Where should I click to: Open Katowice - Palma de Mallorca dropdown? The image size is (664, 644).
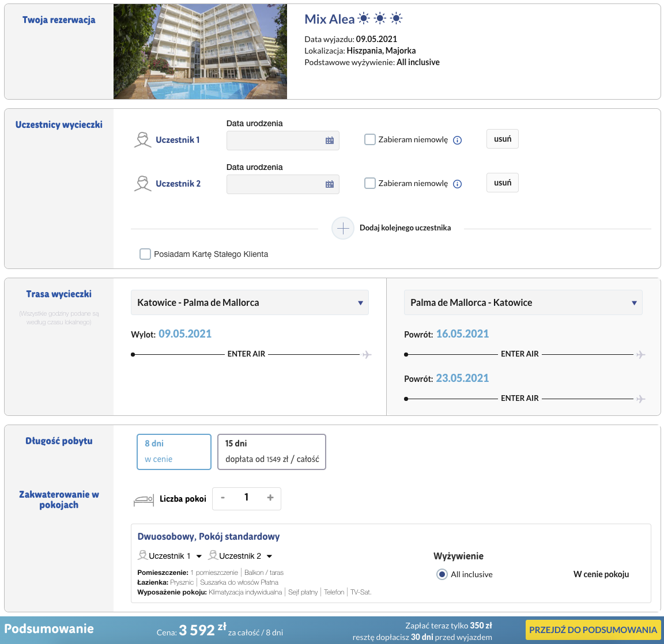250,303
